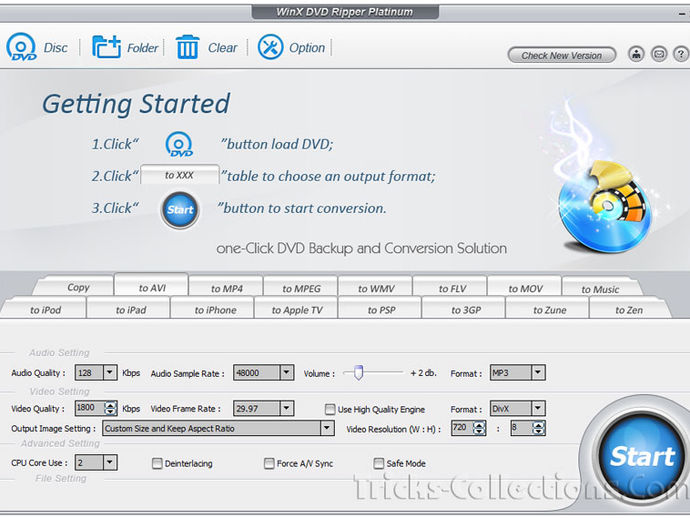Choose the to FLV tab
Viewport: 690px width, 518px height.
point(451,288)
